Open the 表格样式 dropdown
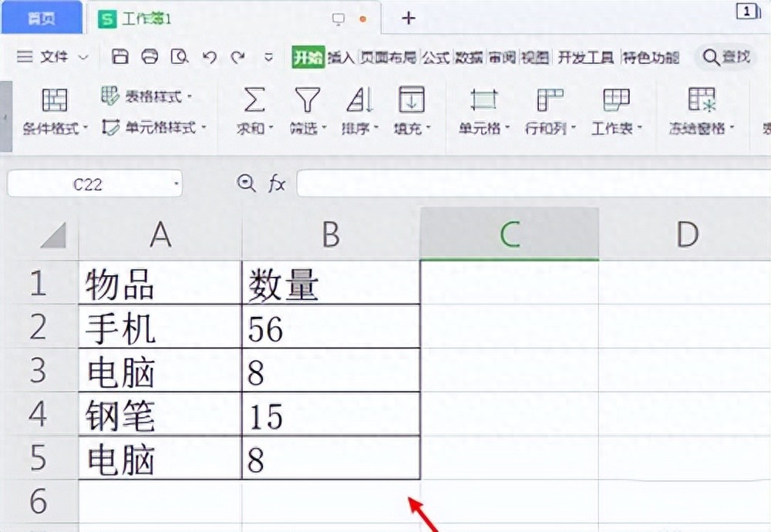This screenshot has width=771, height=532. tap(158, 96)
